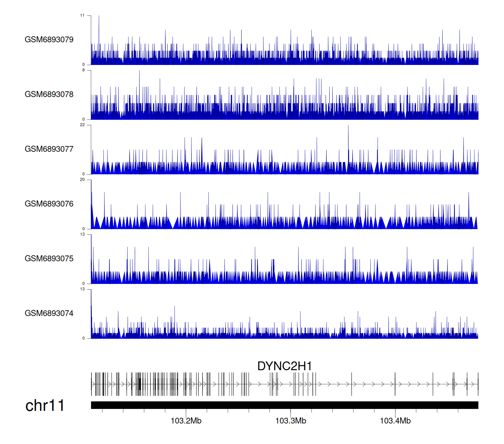Image resolution: width=504 pixels, height=444 pixels.
Task: Click y-axis maximum 20 on GSM6893076 track
Action: pos(82,180)
